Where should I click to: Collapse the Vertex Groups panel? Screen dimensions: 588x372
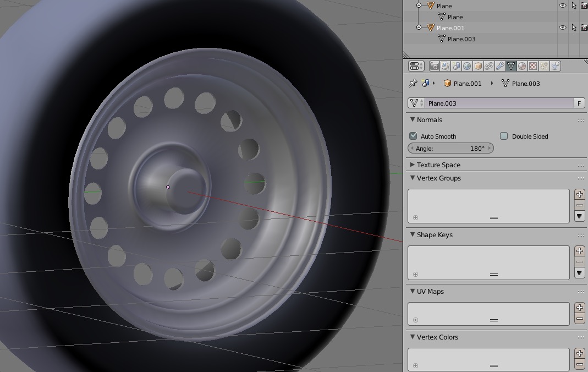413,178
